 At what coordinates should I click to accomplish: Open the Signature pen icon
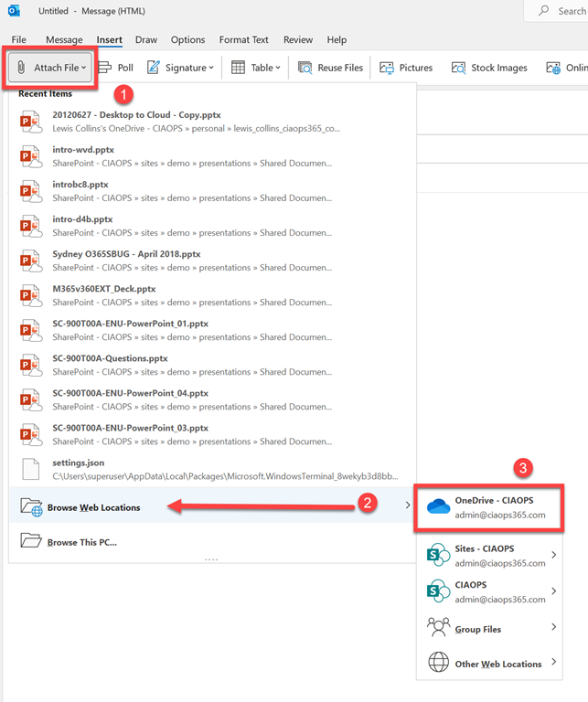point(154,68)
